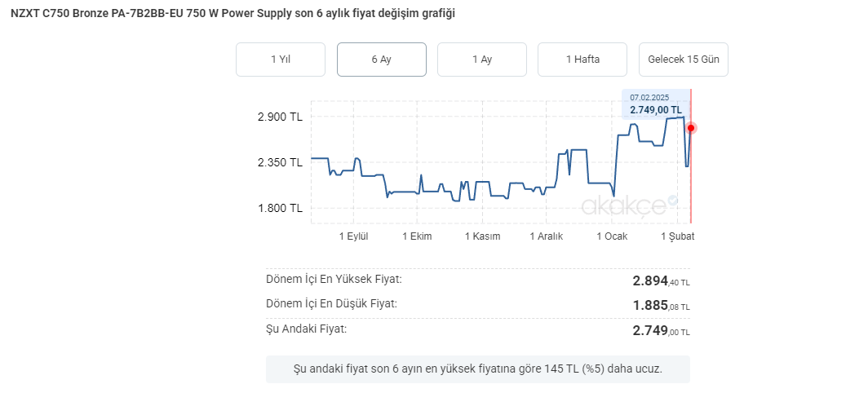Click the checkmark icon beside akakçe
Screen dimensions: 868x393
tap(672, 200)
